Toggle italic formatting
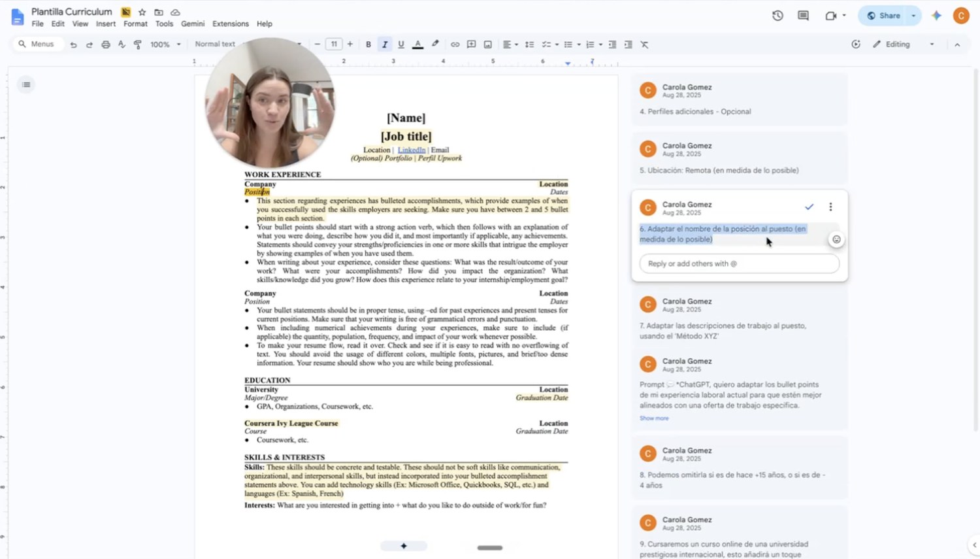This screenshot has height=559, width=980. 385,44
